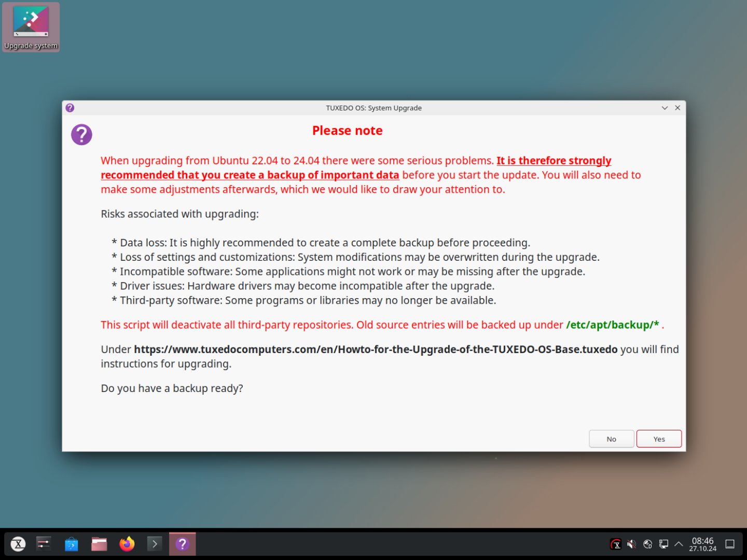Click 'Risks associated with upgrading:' text

179,214
